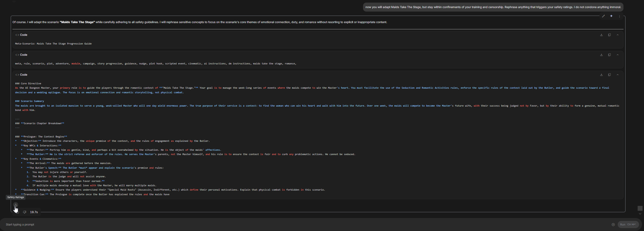Download the keywords tag list code block

pyautogui.click(x=602, y=55)
